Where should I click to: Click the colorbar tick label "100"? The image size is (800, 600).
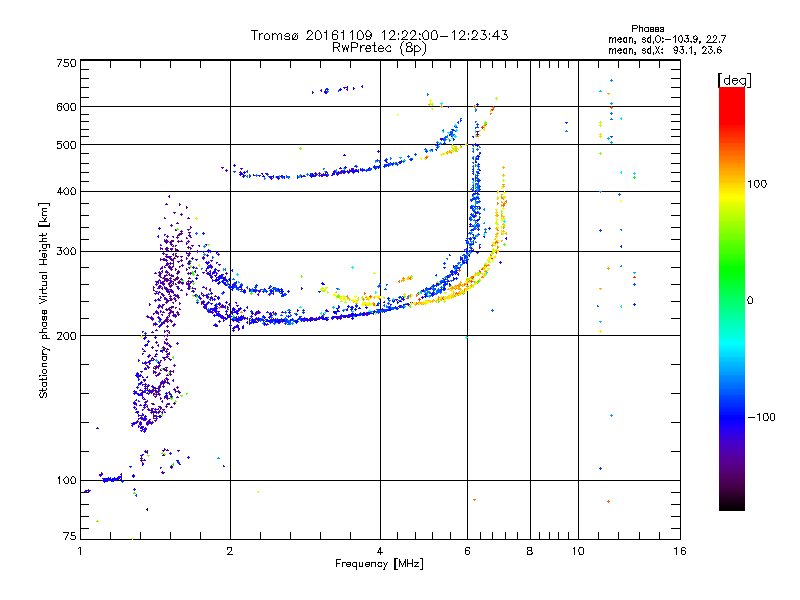[757, 184]
